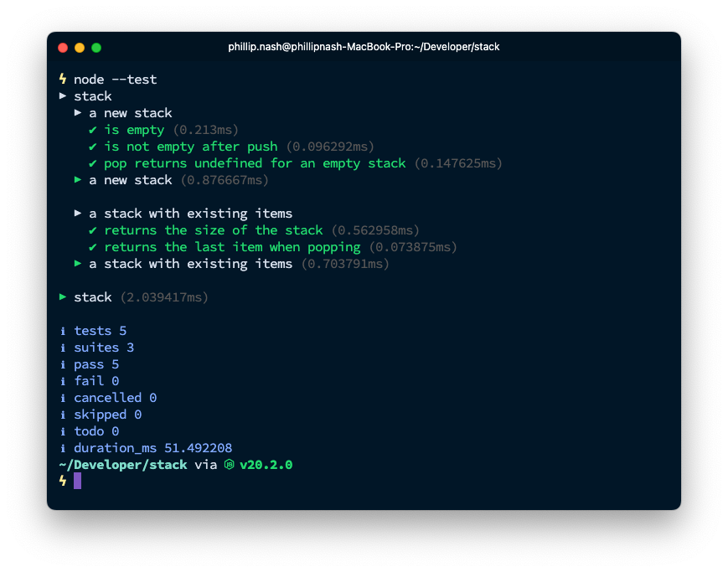Click the info icon next to 'fail 0'
The image size is (728, 572).
[x=62, y=381]
